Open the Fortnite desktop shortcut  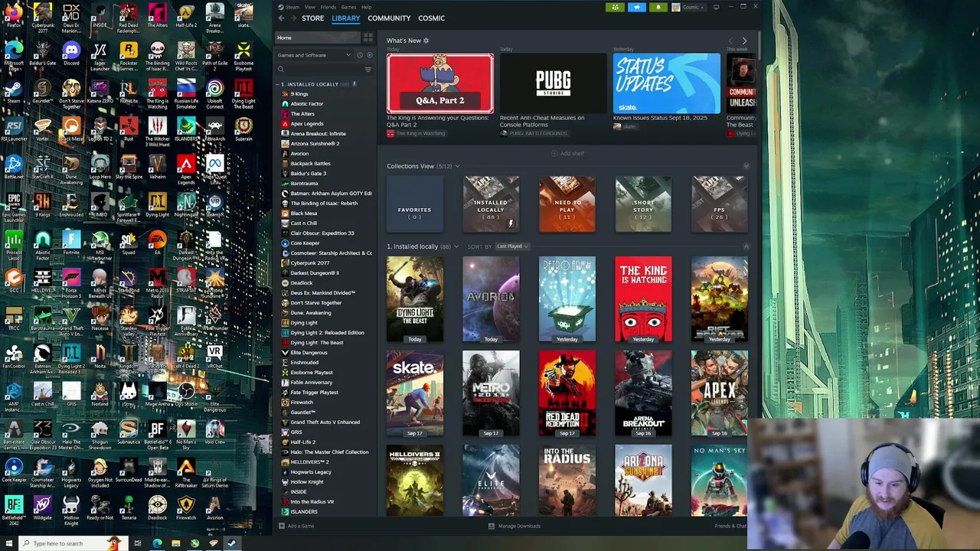pos(71,243)
